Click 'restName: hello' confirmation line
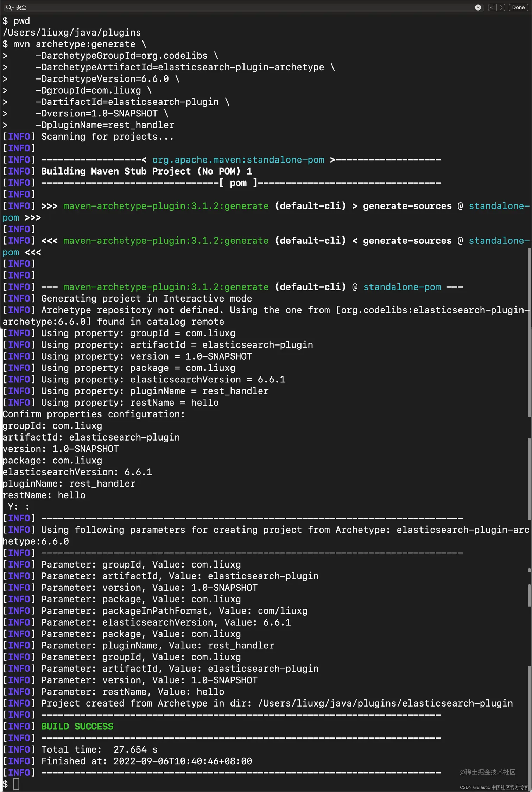This screenshot has width=532, height=792. pyautogui.click(x=44, y=495)
